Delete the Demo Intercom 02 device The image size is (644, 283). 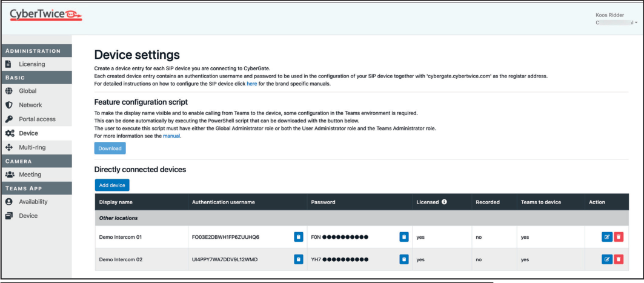coord(619,259)
